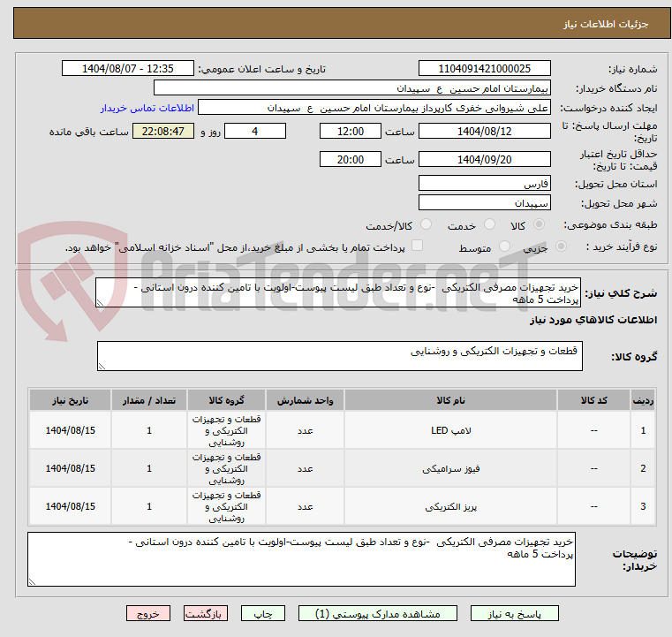Viewport: 672px width, 637px height.
Task: Click the پاسخ به نیاز button
Action: coord(514,614)
